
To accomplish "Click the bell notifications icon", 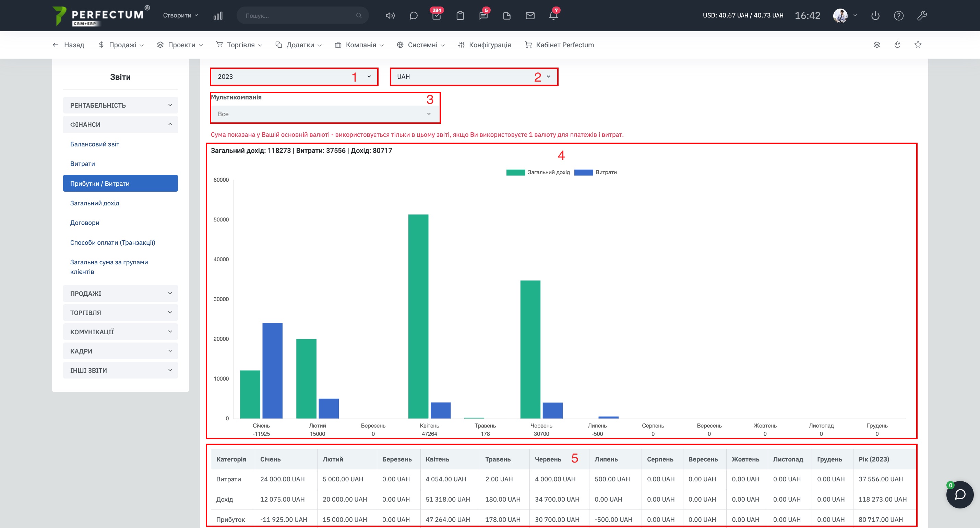I will (x=553, y=15).
